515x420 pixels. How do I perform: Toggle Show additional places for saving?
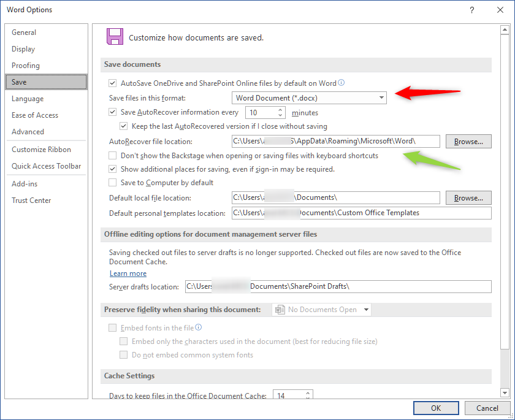[x=112, y=169]
